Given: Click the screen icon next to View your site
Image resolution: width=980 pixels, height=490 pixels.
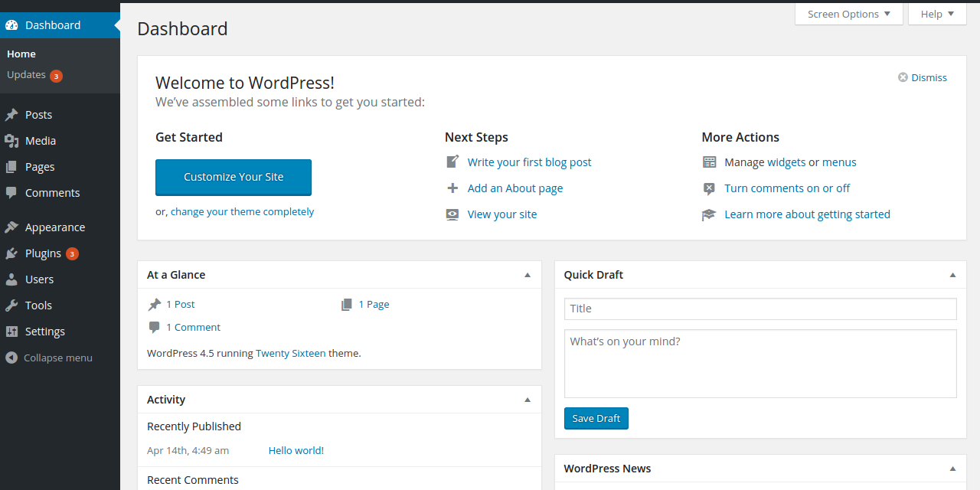Looking at the screenshot, I should tap(452, 214).
